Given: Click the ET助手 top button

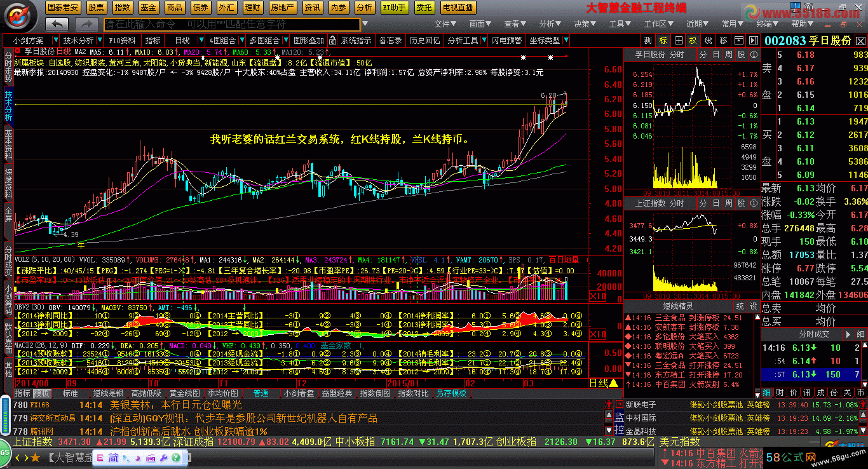Looking at the screenshot, I should click(394, 8).
